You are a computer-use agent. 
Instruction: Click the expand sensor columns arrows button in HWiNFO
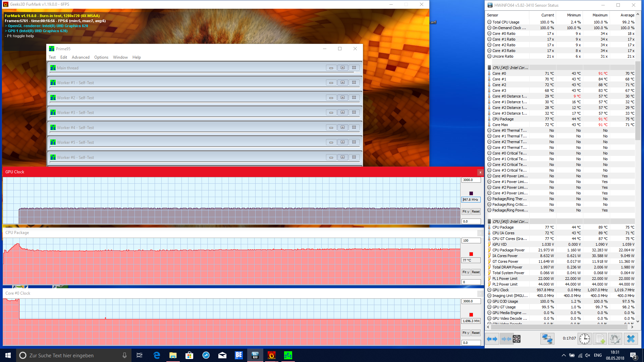tap(492, 339)
